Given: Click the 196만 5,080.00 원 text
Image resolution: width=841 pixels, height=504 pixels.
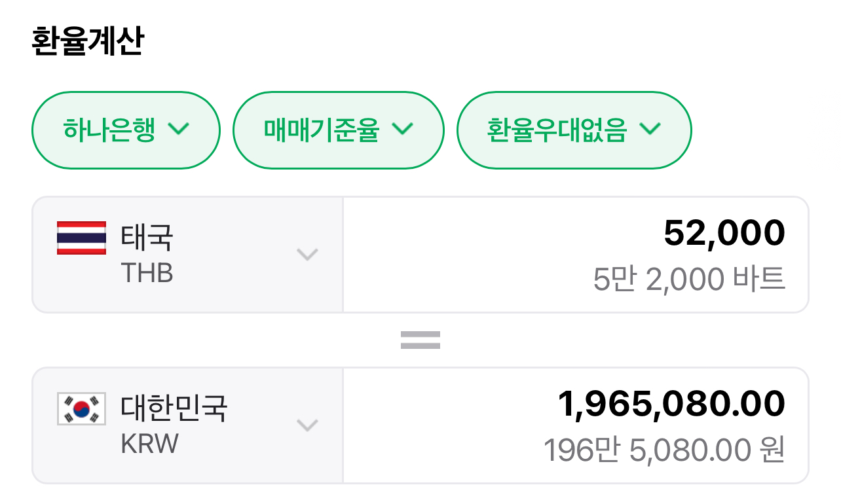Looking at the screenshot, I should 664,450.
